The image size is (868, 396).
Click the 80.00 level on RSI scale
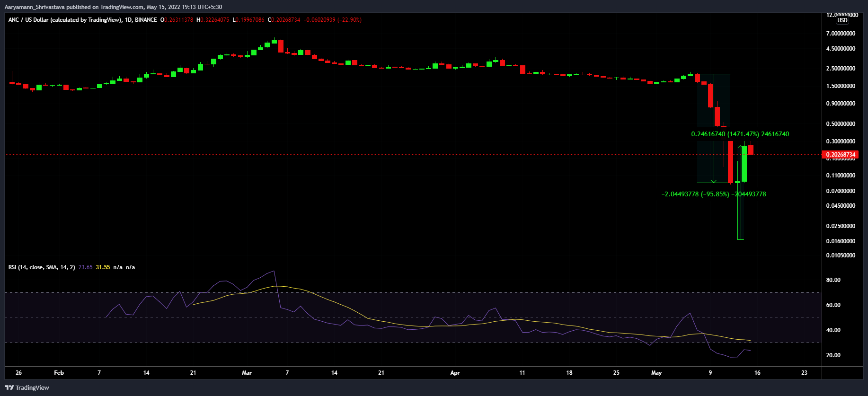click(x=833, y=280)
